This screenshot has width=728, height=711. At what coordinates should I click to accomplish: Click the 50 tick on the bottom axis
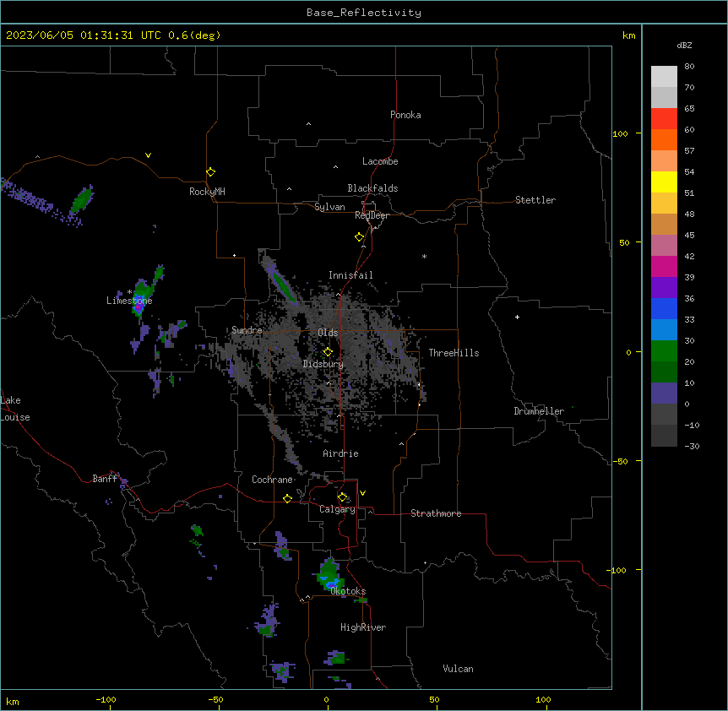(x=433, y=699)
